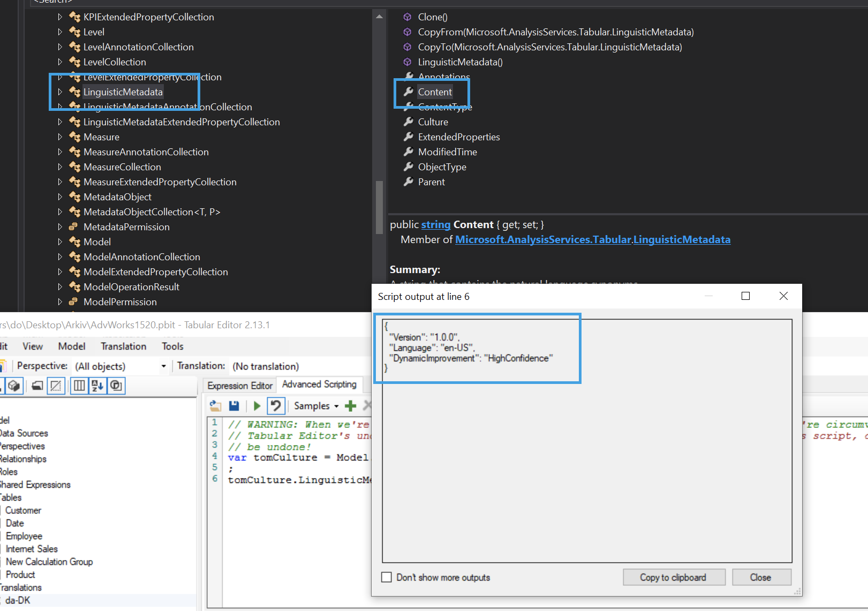Click the Copy to clipboard button
The width and height of the screenshot is (868, 611).
673,577
